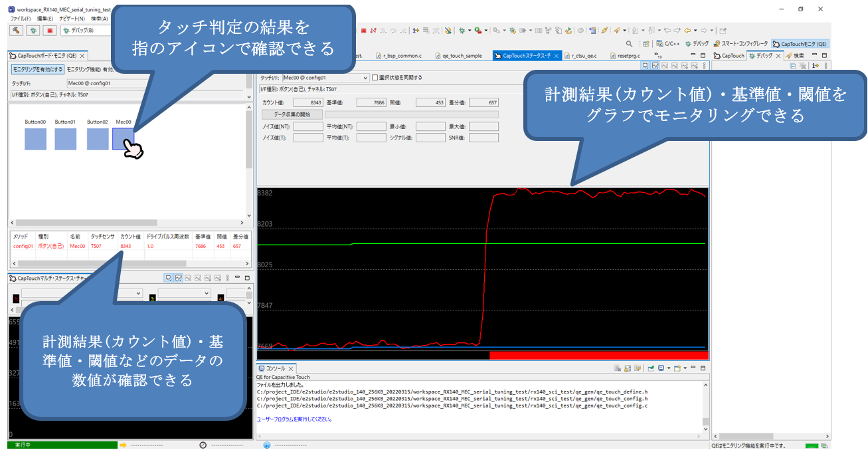
Task: Close the CapTouchボード・モニタ (QE) tab
Action: 81,56
